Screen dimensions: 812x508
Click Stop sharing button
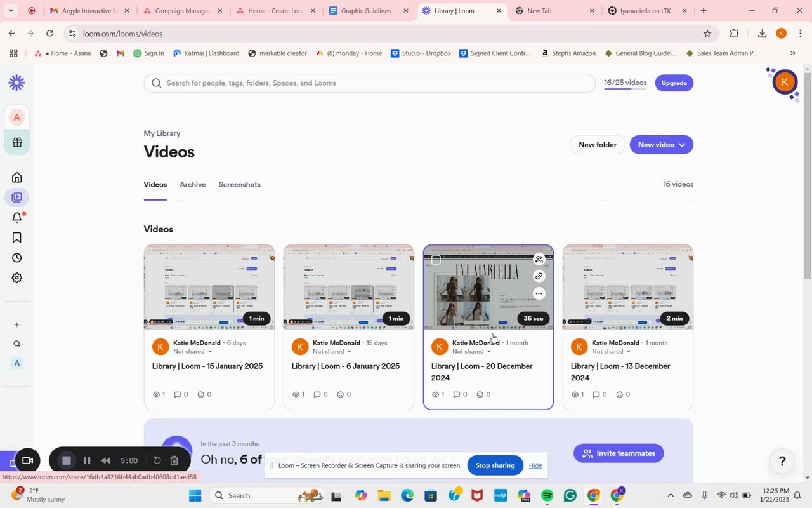tap(495, 465)
